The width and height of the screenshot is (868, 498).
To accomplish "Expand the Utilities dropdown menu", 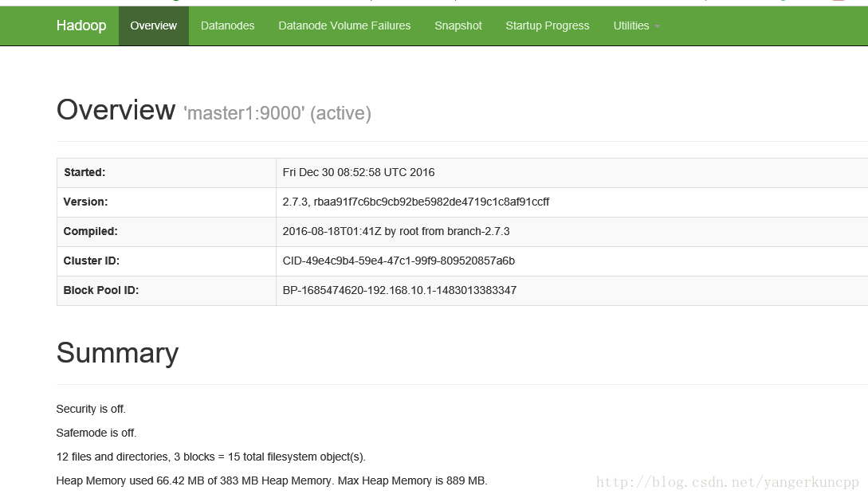I will pyautogui.click(x=637, y=25).
